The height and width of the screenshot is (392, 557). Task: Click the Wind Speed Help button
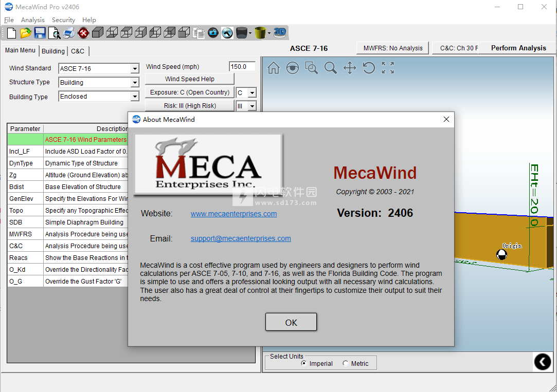(x=190, y=79)
